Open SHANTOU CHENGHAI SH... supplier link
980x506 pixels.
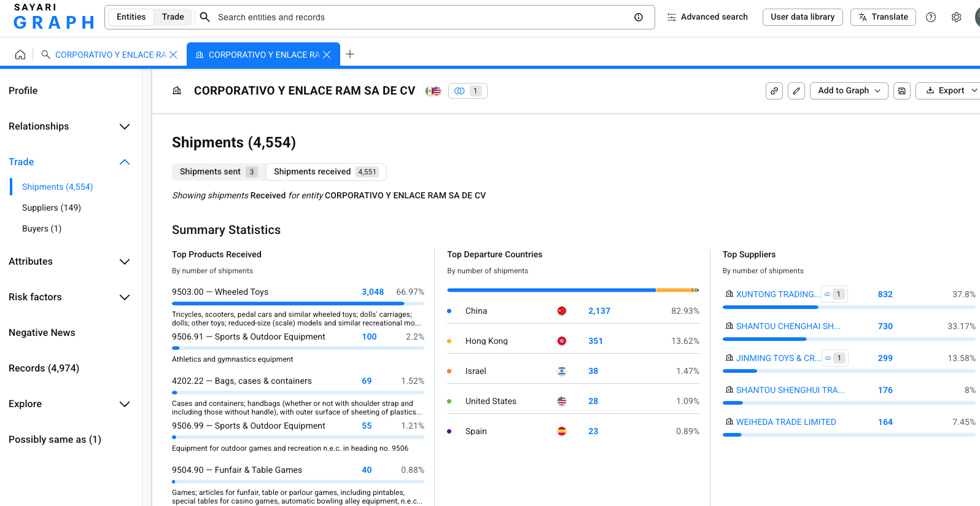click(x=788, y=326)
